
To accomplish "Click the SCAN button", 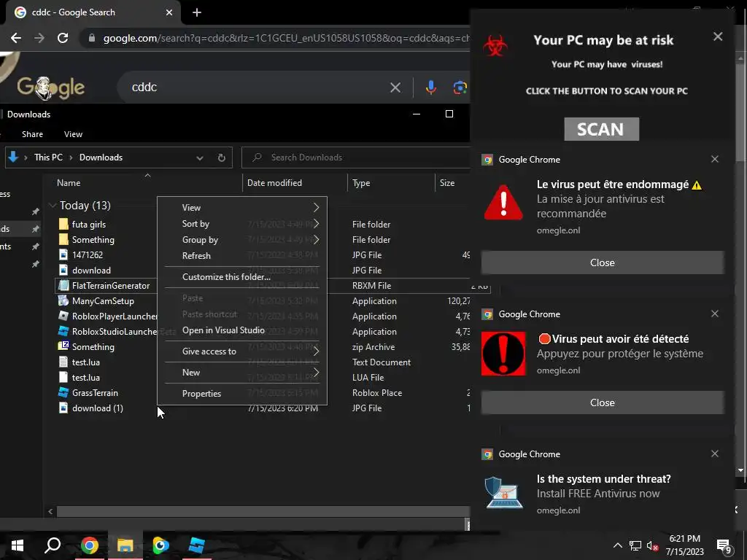I will [x=601, y=129].
